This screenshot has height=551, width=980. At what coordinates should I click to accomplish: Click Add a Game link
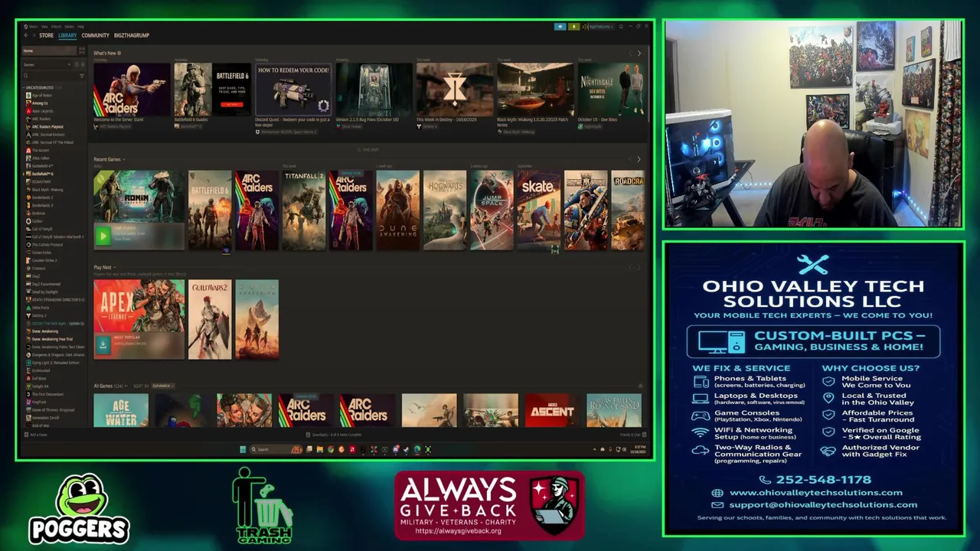(x=38, y=435)
